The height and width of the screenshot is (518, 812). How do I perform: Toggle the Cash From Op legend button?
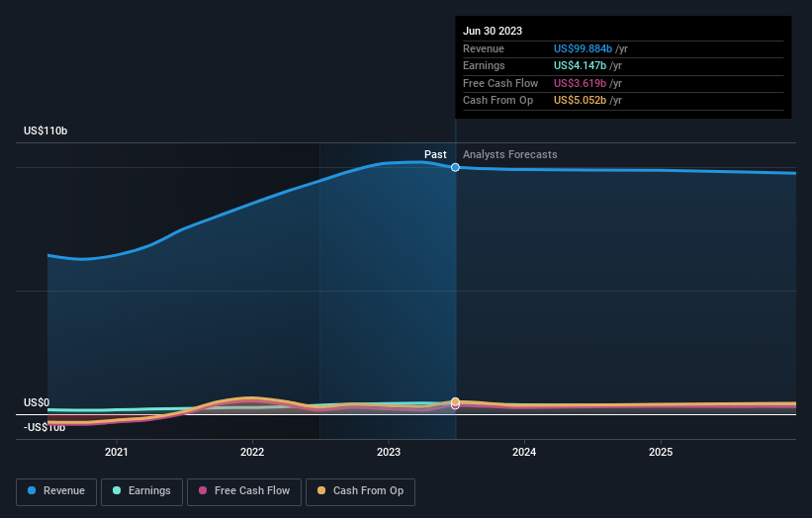tap(360, 491)
